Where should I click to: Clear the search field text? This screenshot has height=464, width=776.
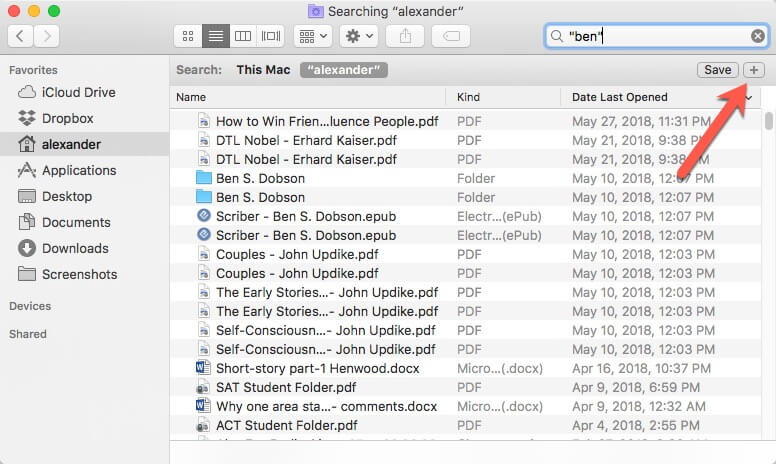(x=758, y=36)
